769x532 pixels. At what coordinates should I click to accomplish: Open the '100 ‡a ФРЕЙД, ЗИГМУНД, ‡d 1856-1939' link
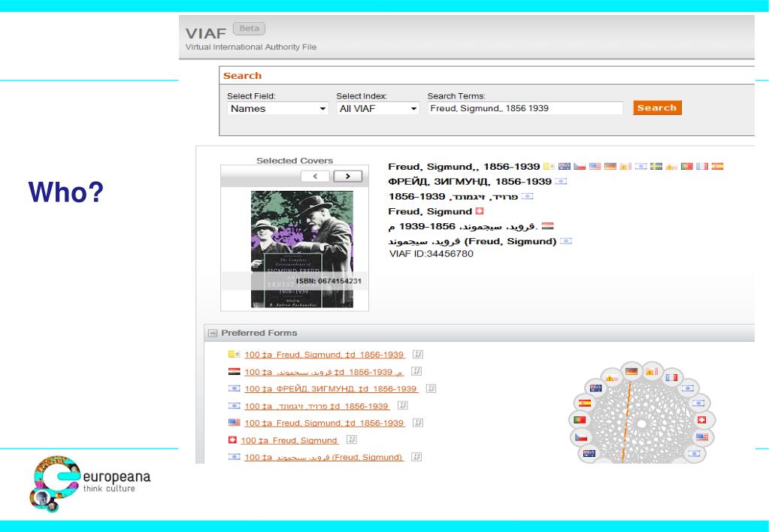click(x=331, y=388)
